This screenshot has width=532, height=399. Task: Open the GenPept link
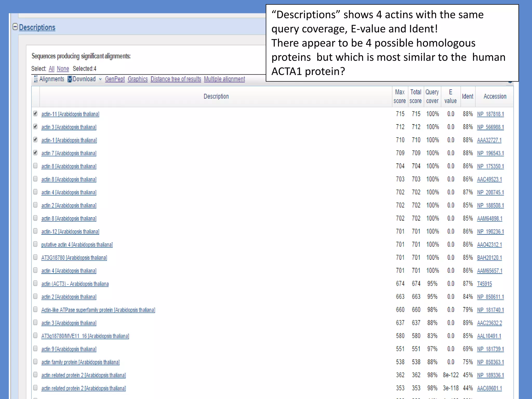pyautogui.click(x=115, y=79)
